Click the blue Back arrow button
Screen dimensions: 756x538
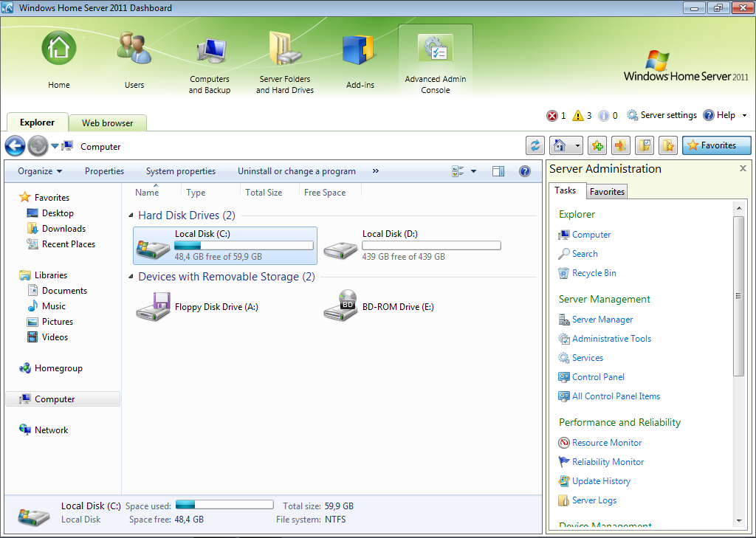point(15,145)
